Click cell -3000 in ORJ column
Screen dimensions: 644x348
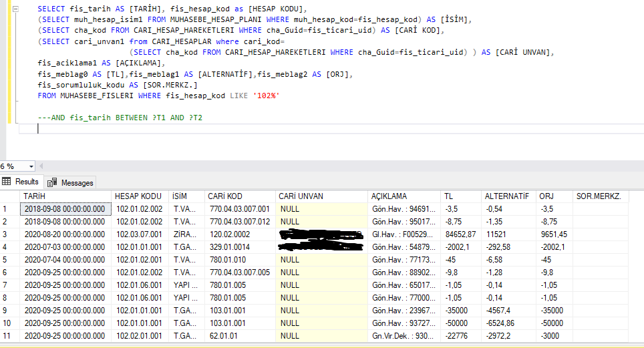[x=554, y=336]
